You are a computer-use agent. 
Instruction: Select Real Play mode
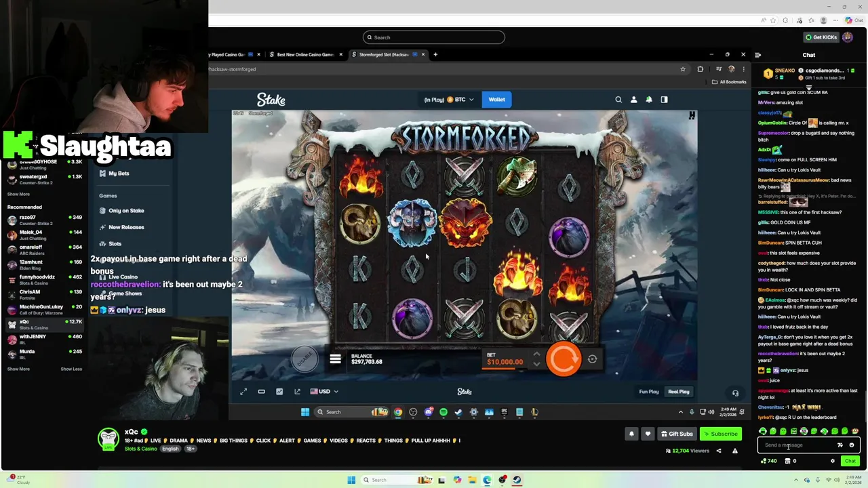point(679,391)
